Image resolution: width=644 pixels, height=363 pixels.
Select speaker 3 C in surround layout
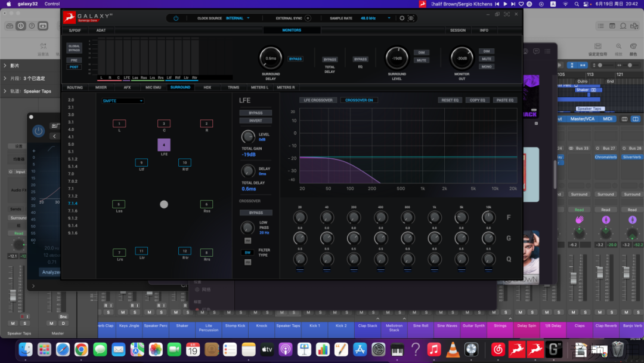click(x=164, y=124)
